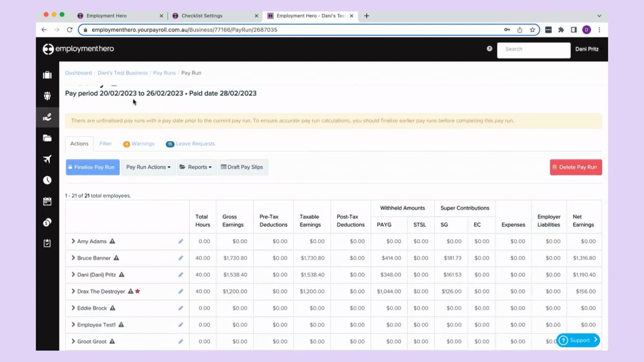Click Drax The Destroyer PAYG $1,044.00
The height and width of the screenshot is (362, 644).
pyautogui.click(x=389, y=291)
